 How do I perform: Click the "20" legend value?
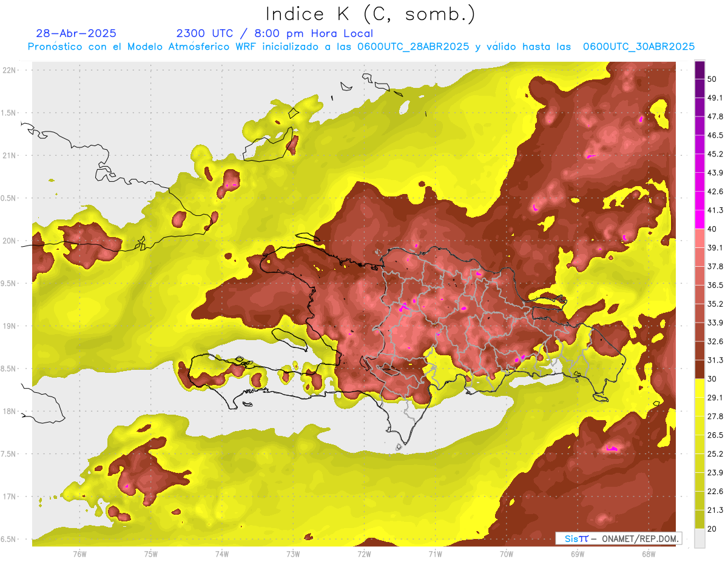click(712, 529)
